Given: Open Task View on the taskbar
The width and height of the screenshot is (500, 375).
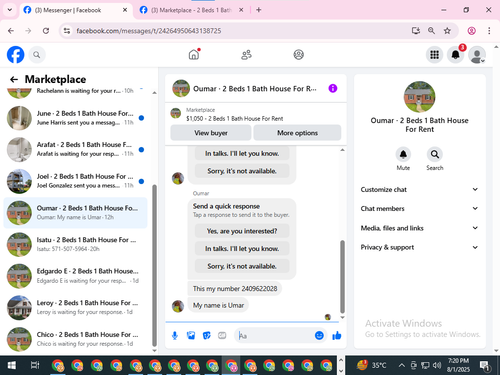Looking at the screenshot, I should (x=35, y=365).
